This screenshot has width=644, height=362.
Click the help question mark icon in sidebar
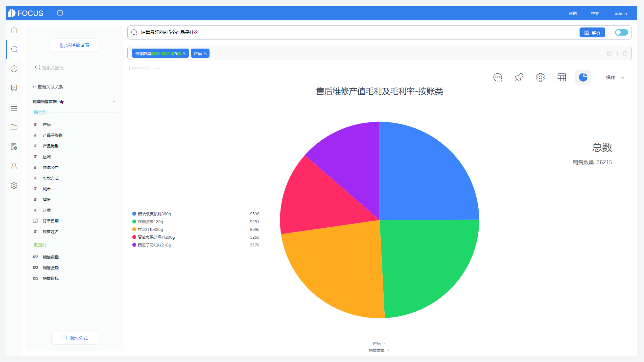(14, 69)
